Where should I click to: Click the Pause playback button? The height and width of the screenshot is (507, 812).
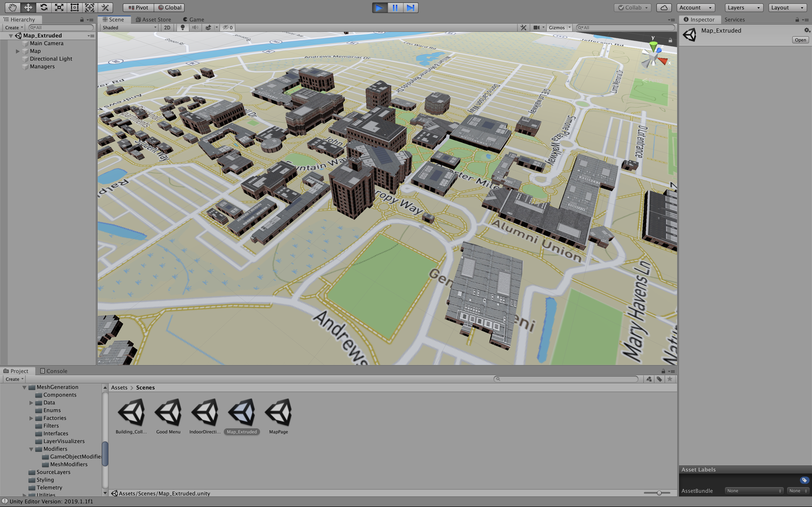pyautogui.click(x=395, y=7)
